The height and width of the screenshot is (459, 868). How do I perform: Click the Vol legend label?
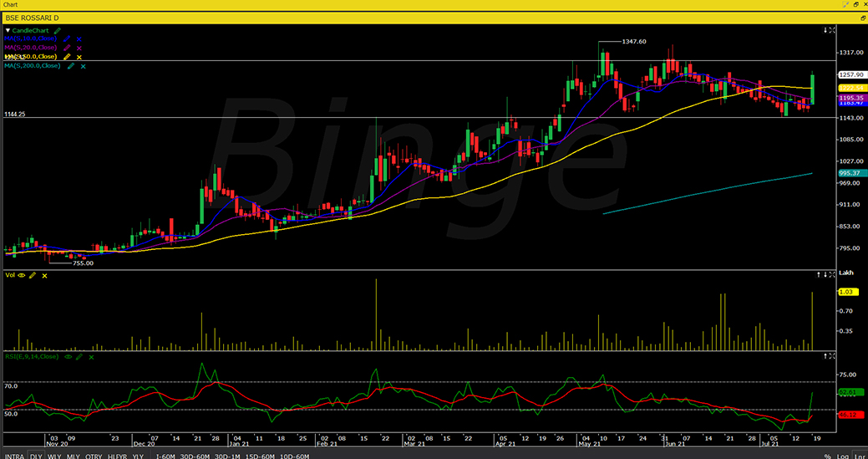10,275
